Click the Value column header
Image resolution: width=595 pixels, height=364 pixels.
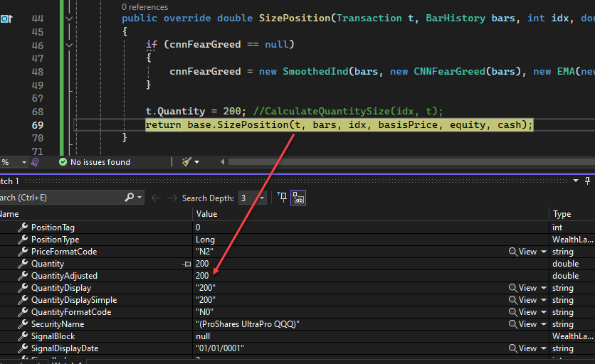tap(206, 213)
